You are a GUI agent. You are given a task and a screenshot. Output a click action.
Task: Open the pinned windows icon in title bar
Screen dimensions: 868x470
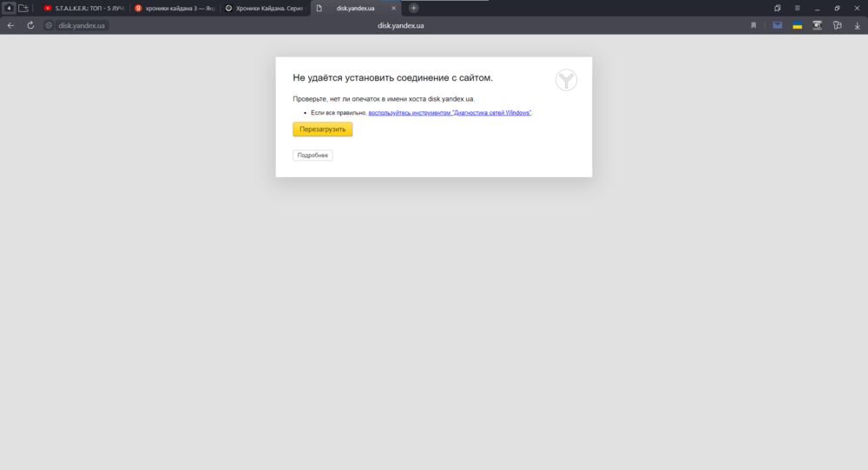click(777, 9)
